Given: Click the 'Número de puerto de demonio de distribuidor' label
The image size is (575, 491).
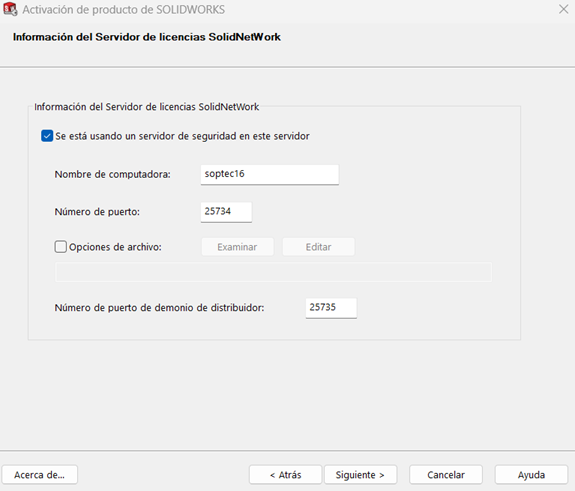Looking at the screenshot, I should point(160,308).
